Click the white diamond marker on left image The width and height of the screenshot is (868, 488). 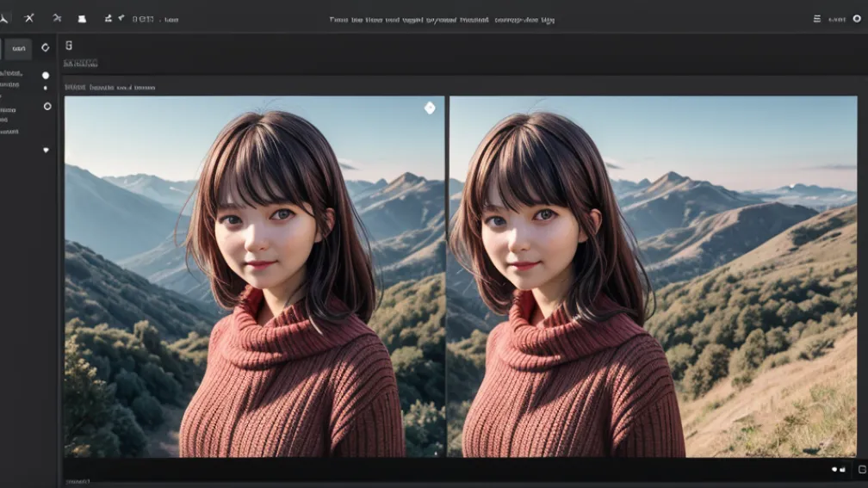coord(430,108)
